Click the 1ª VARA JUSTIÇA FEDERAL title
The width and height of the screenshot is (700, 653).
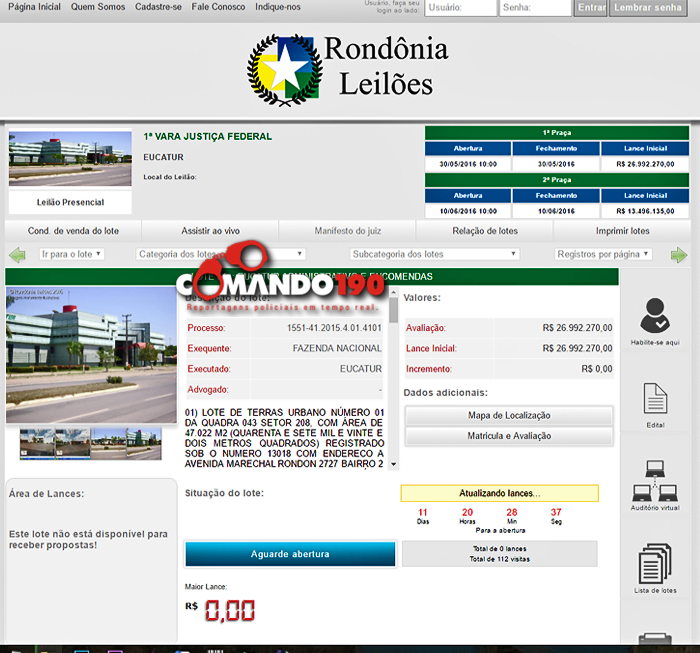[x=208, y=137]
